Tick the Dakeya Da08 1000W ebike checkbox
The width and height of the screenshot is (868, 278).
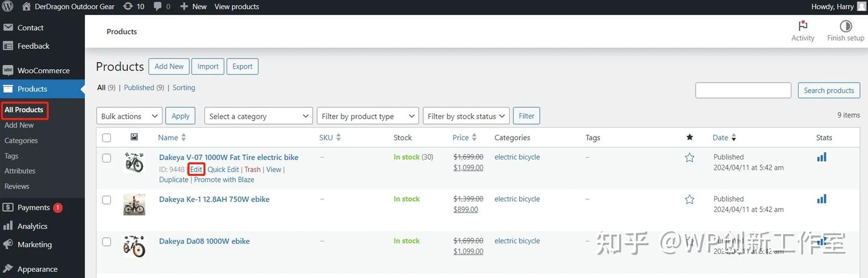click(x=107, y=241)
